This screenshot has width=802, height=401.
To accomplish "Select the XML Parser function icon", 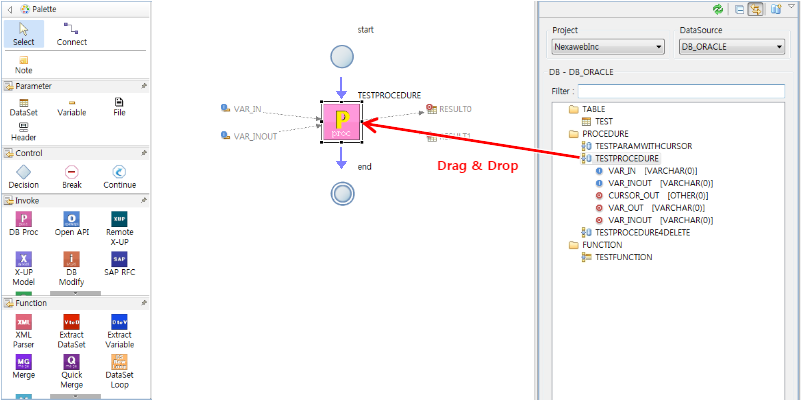I will tap(23, 327).
